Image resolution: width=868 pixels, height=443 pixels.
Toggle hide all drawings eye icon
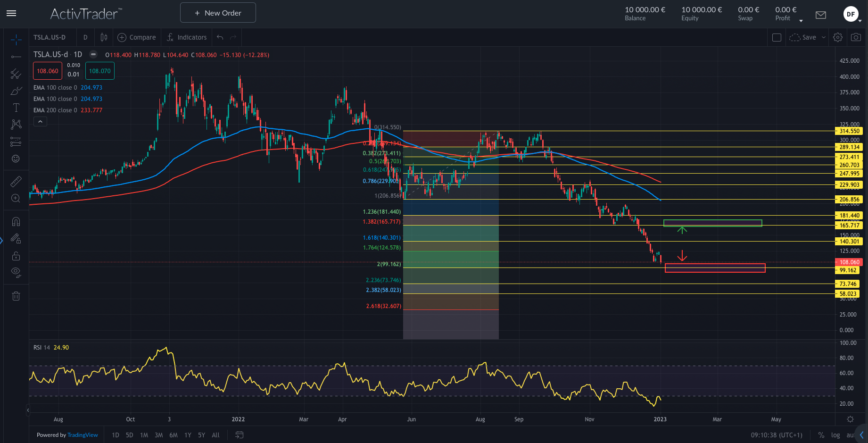click(16, 272)
